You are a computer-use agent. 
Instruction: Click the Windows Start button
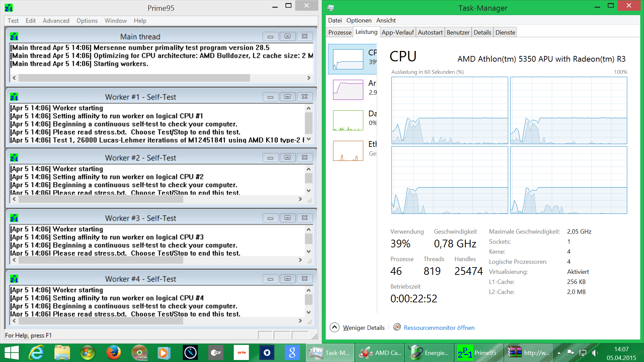12,353
